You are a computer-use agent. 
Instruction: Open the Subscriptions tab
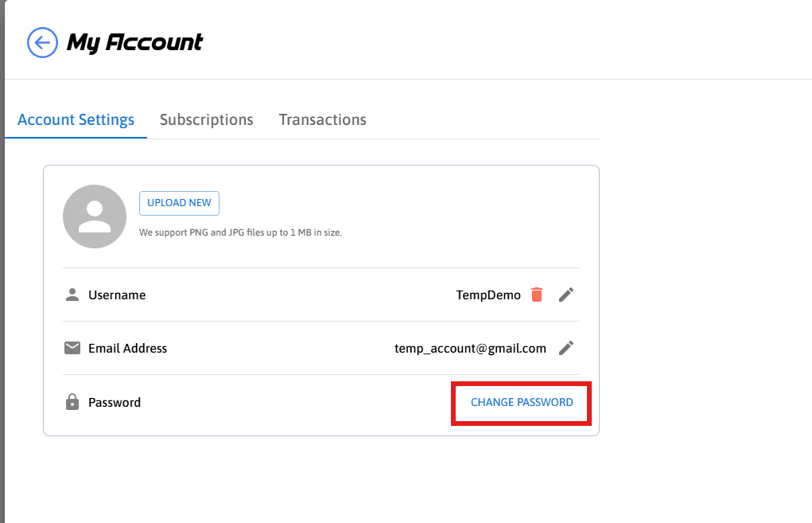pos(206,120)
